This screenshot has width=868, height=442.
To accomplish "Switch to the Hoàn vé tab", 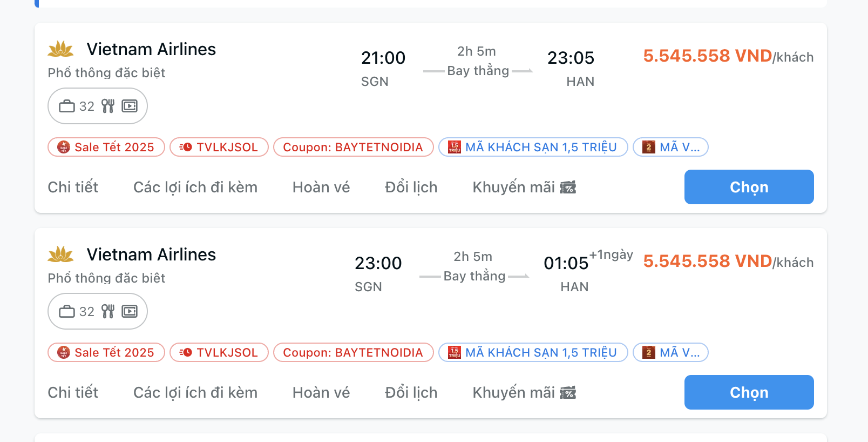I will [x=321, y=187].
